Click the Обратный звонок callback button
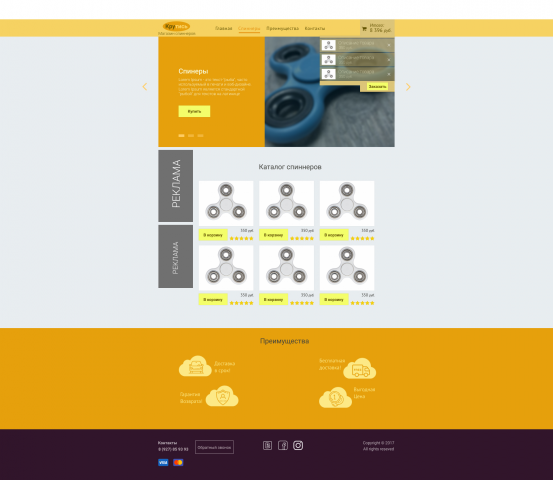The image size is (553, 480). coord(214,447)
